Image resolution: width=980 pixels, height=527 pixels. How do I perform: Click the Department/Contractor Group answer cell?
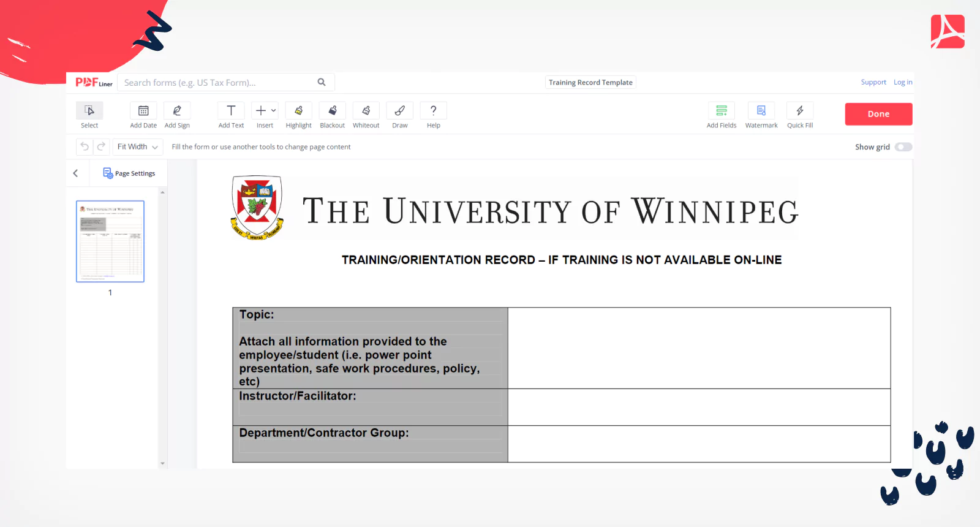point(699,444)
